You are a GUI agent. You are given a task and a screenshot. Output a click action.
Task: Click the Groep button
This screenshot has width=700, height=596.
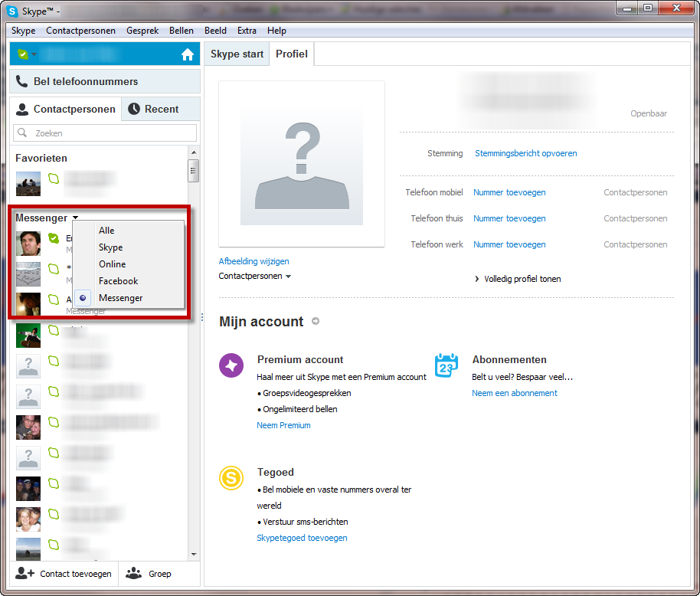coord(149,574)
